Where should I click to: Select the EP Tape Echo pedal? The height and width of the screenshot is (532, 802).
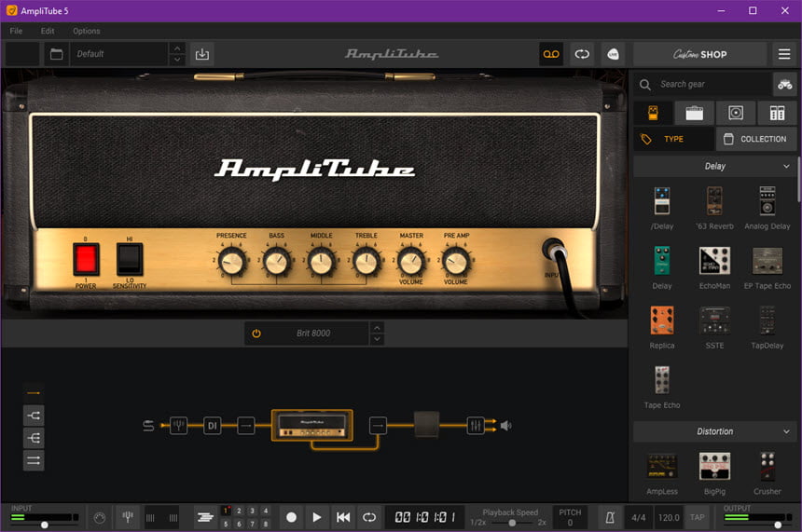pos(767,261)
